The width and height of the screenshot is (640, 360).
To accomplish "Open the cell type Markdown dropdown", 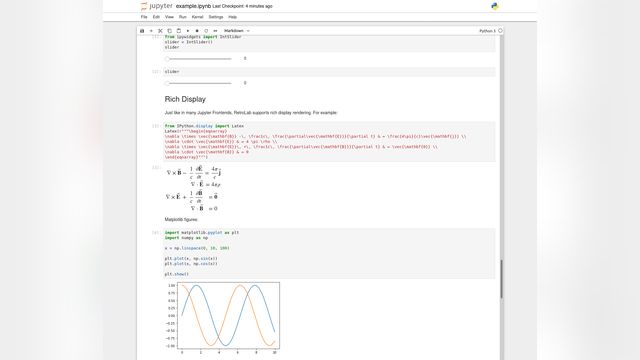I will coord(236,31).
